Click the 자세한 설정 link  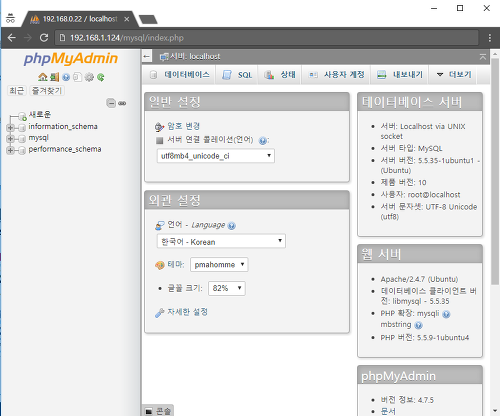tap(187, 312)
